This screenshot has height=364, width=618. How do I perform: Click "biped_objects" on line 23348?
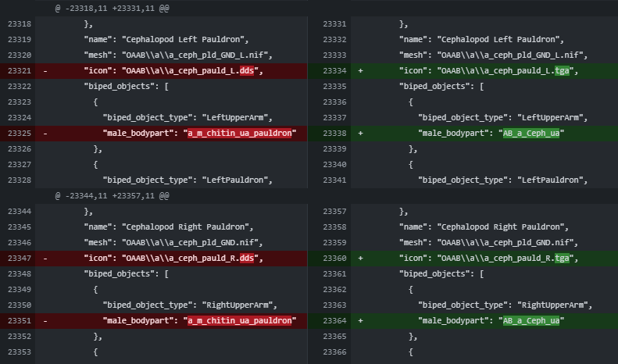pos(119,274)
